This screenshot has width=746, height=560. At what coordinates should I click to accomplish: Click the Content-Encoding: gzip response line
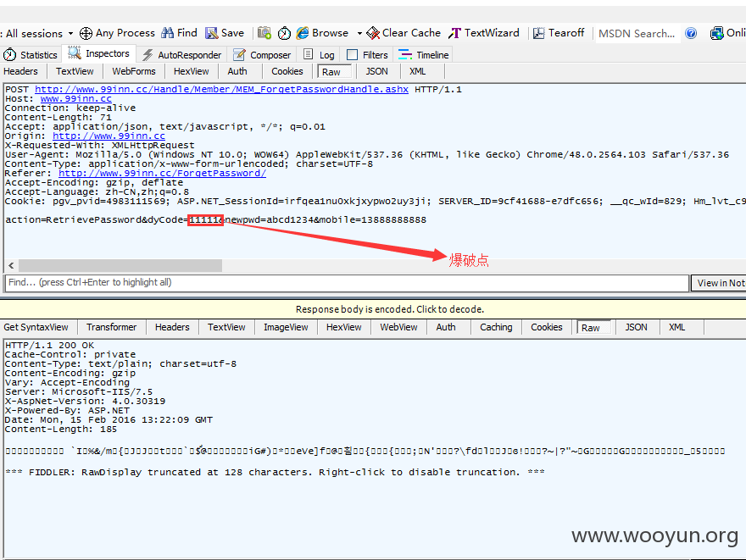70,373
